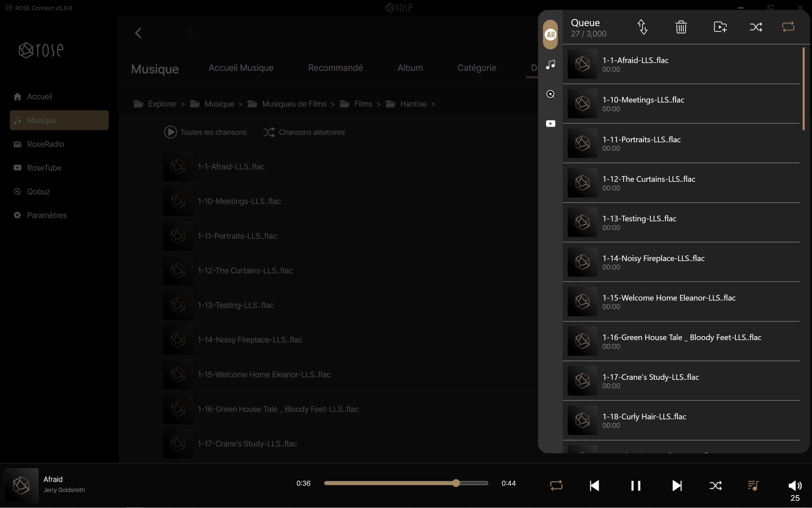Click the queue reorder arrows icon
The width and height of the screenshot is (812, 508).
click(643, 27)
